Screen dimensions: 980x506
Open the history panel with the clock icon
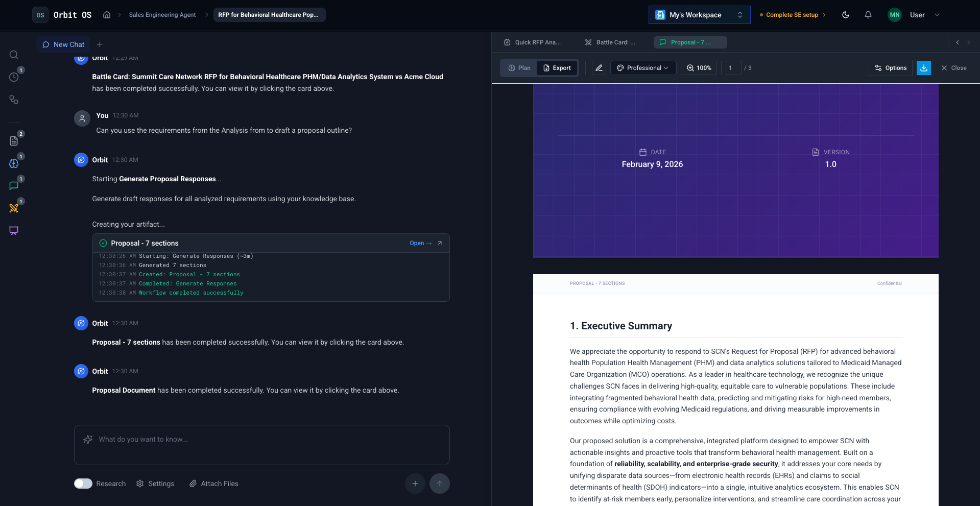click(x=14, y=77)
